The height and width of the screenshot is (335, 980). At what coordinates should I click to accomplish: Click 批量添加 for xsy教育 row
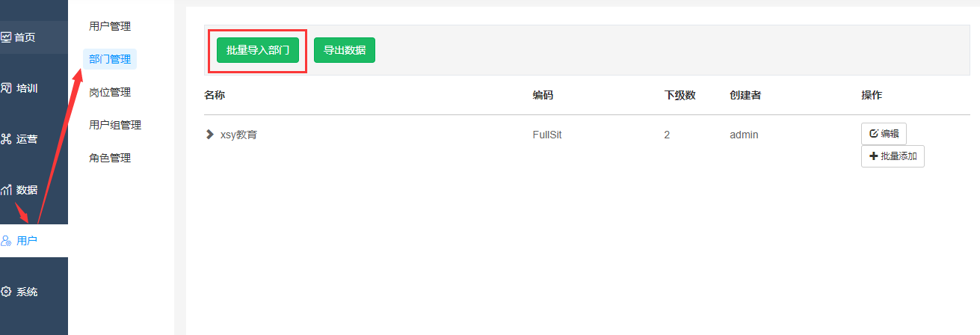pos(893,156)
